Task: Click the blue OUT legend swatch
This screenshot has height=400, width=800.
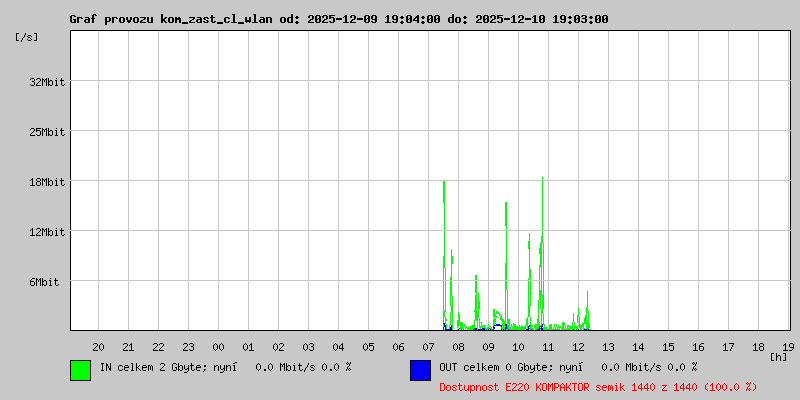Action: coord(420,370)
